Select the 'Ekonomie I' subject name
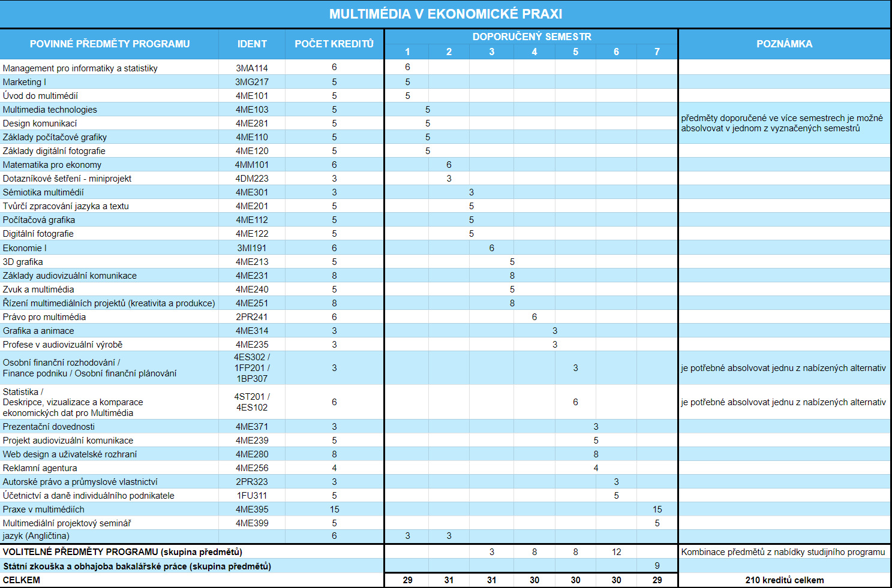The height and width of the screenshot is (588, 892). point(25,248)
